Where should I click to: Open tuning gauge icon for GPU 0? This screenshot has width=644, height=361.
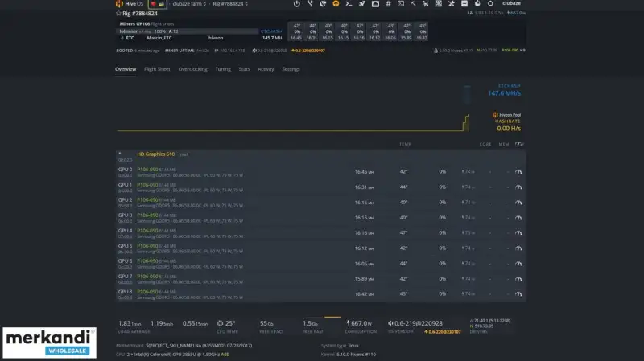pos(518,172)
